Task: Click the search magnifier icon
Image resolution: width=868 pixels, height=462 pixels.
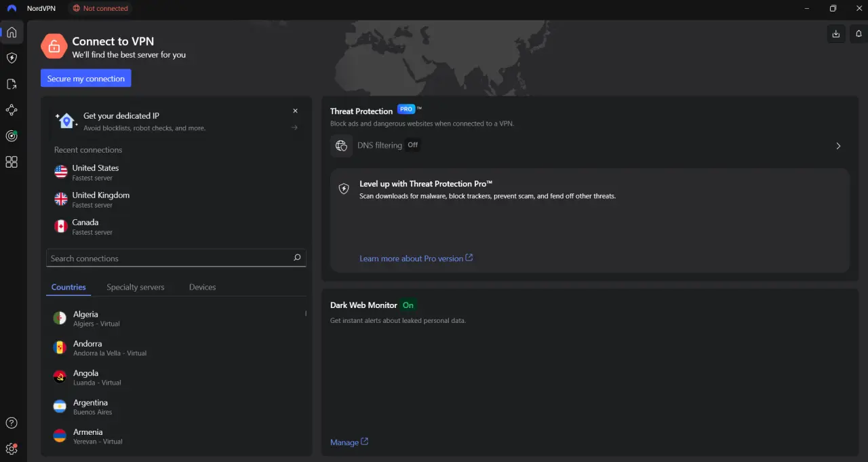Action: [297, 258]
